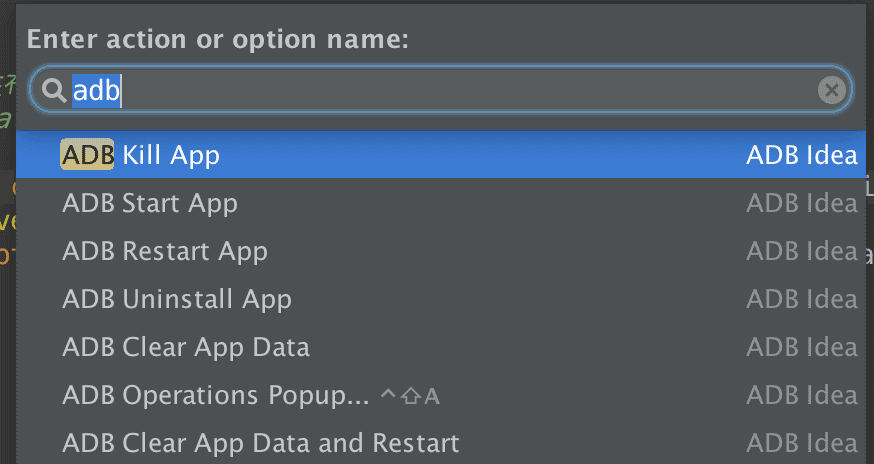874x464 pixels.
Task: Click the magnifying glass search icon
Action: 52,91
